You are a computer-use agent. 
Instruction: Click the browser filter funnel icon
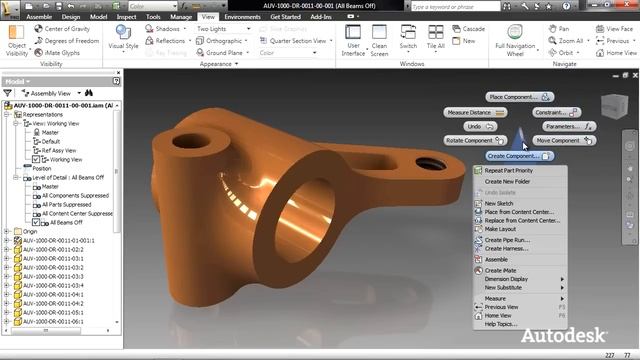click(x=7, y=93)
